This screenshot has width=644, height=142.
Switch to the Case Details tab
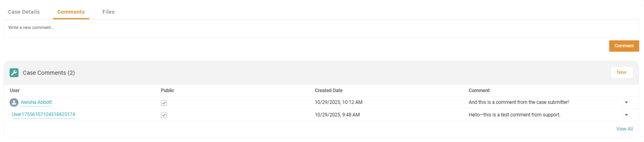coord(24,12)
